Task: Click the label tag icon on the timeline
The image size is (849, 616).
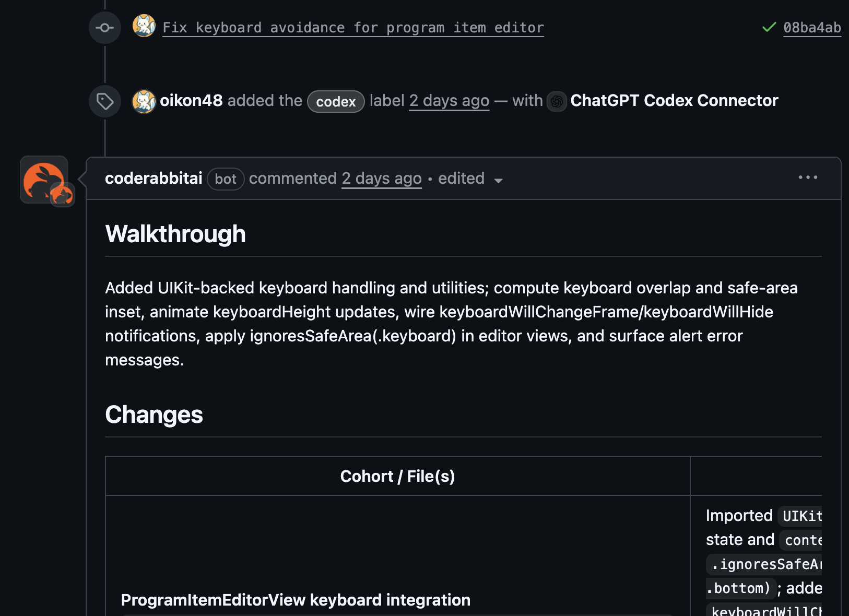Action: point(104,102)
